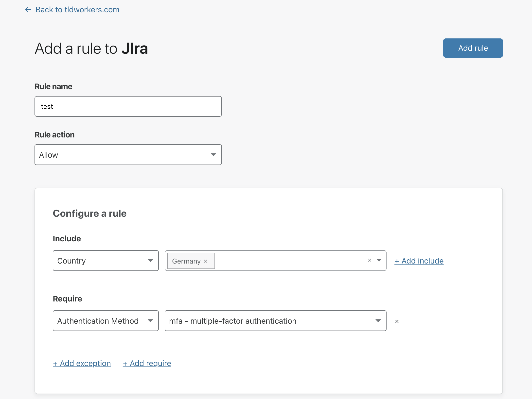The width and height of the screenshot is (532, 399).
Task: Click the Authentication Method dropdown caret
Action: [150, 321]
